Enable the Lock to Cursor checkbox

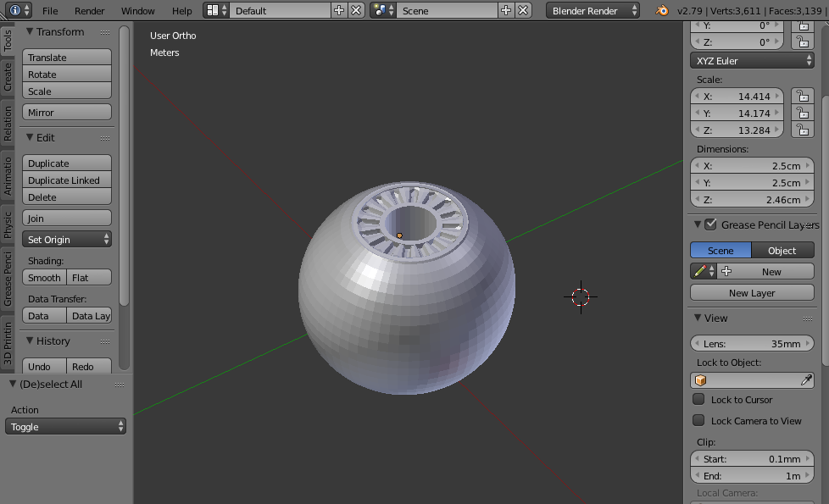pos(698,399)
